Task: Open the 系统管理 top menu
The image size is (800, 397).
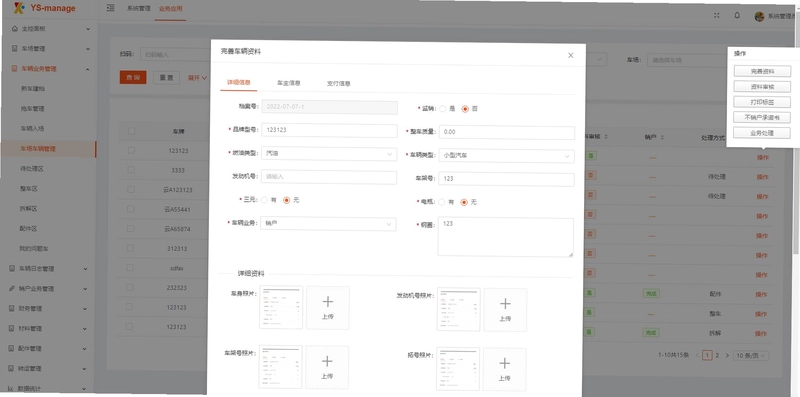Action: pyautogui.click(x=139, y=9)
